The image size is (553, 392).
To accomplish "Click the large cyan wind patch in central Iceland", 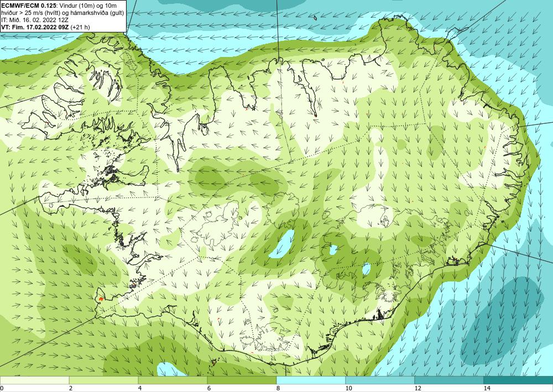I will tap(282, 244).
